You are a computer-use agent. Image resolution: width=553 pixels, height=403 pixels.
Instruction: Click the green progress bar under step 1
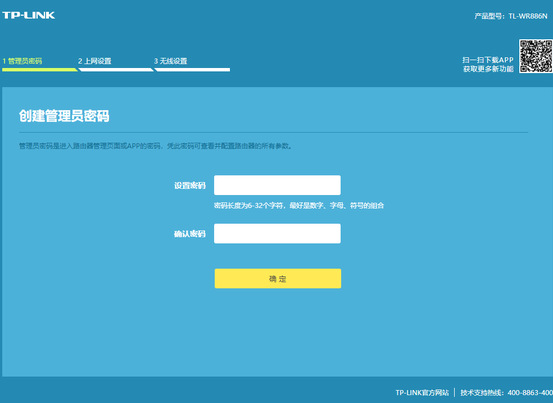[x=40, y=70]
